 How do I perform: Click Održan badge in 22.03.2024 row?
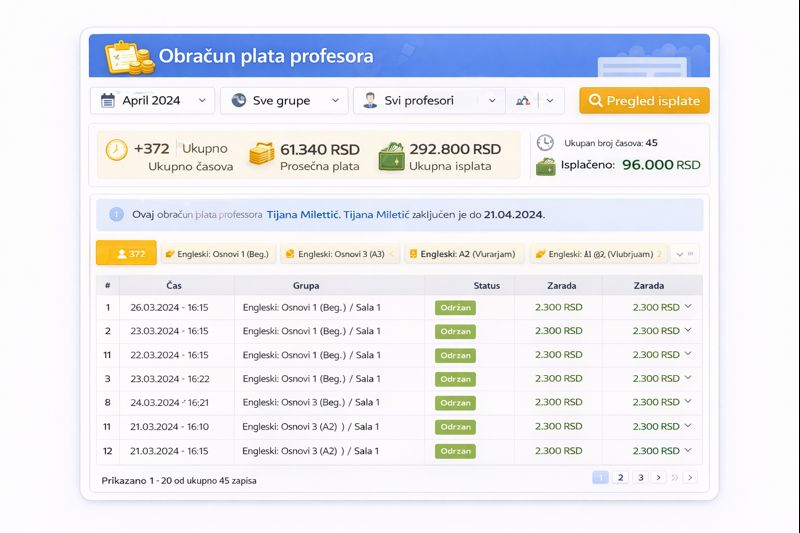(x=456, y=356)
